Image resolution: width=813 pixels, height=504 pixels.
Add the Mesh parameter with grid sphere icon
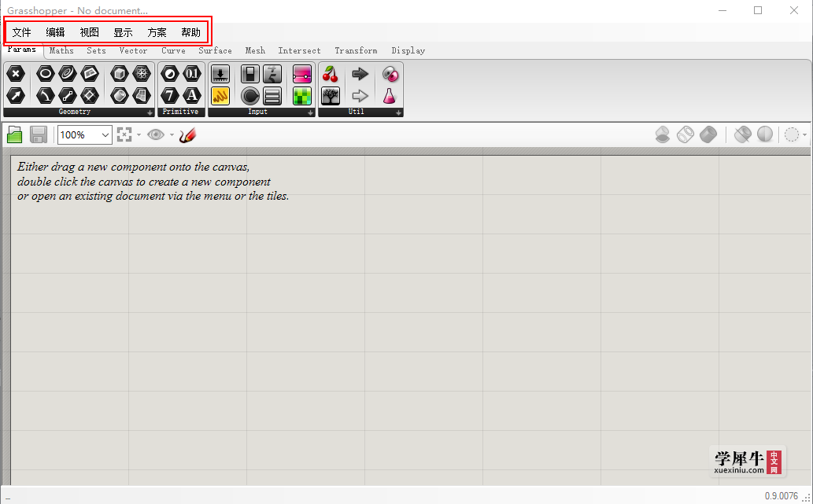point(142,74)
